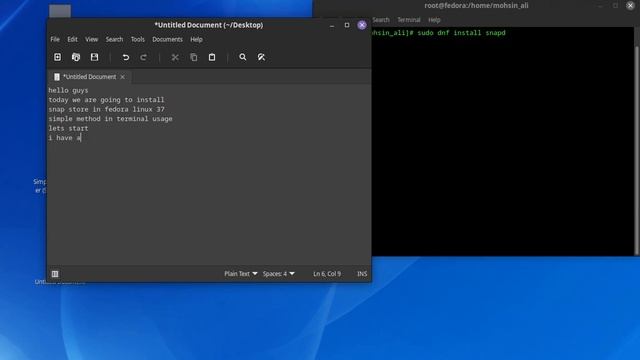Open Find and Replace toolbar icon
The image size is (640, 360).
point(261,57)
